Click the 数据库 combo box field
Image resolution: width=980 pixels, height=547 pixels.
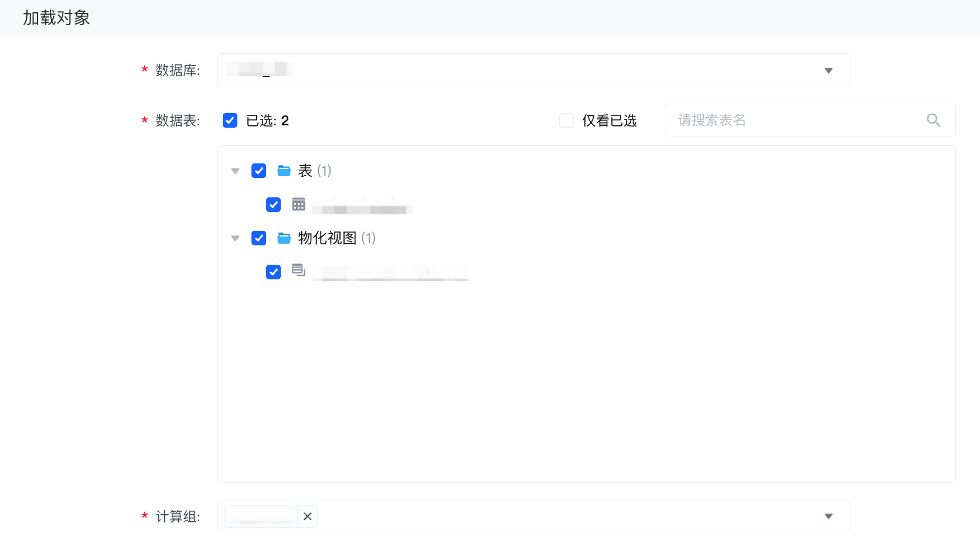[x=533, y=70]
